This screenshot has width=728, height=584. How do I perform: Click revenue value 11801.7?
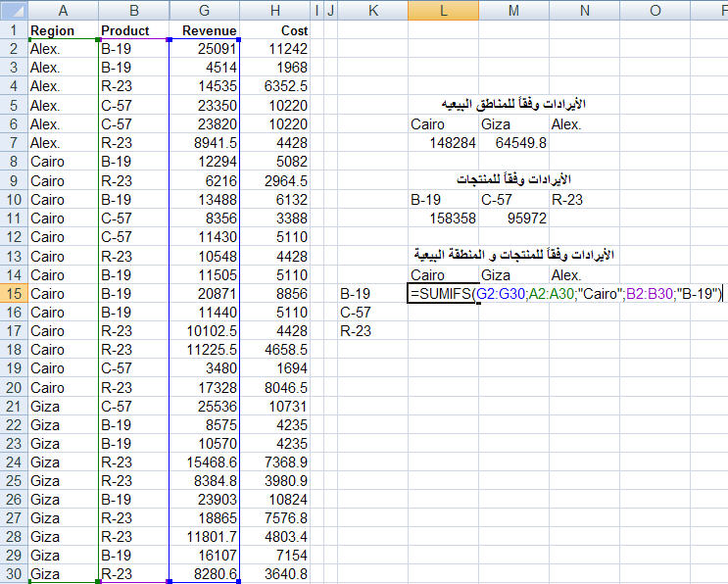pos(212,537)
